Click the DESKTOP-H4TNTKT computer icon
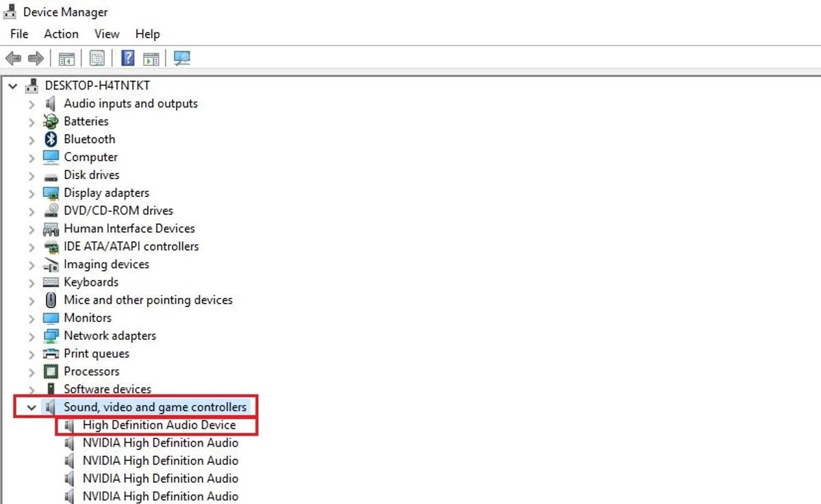821x504 pixels. 32,86
